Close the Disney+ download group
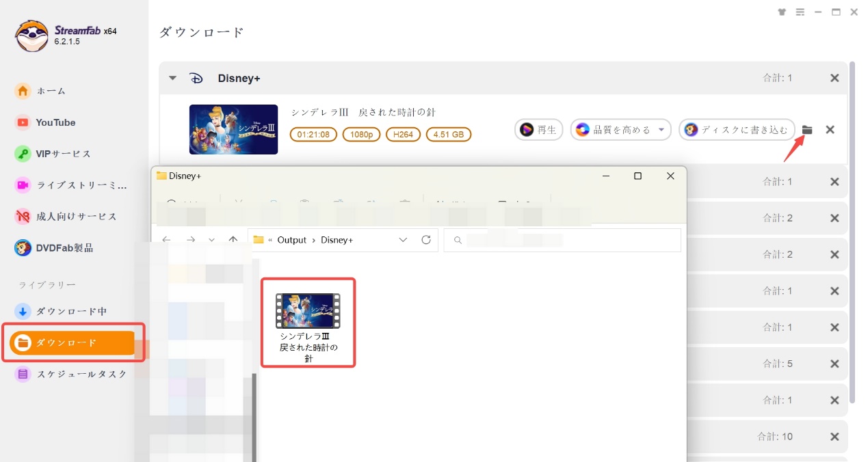Image resolution: width=868 pixels, height=462 pixels. 834,78
